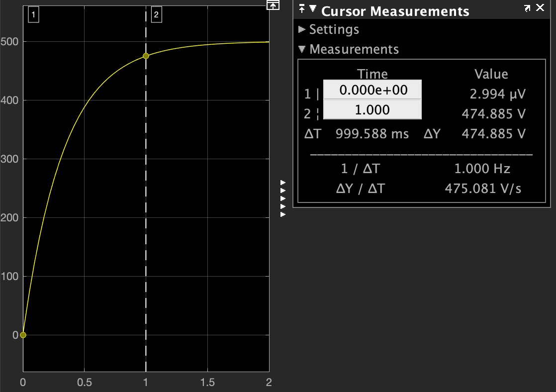The height and width of the screenshot is (392, 556).
Task: Undock the Cursor Measurements panel
Action: click(x=527, y=8)
